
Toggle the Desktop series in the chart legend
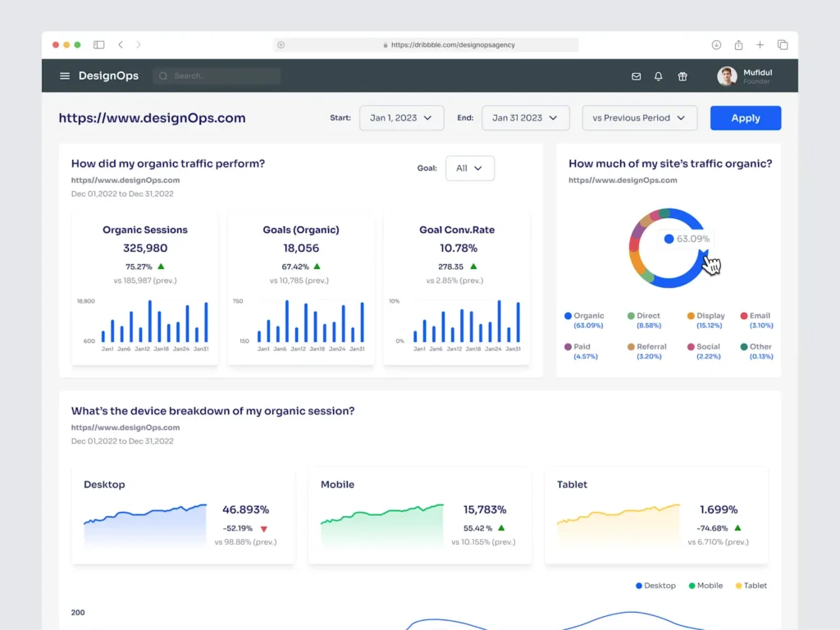[x=655, y=585]
